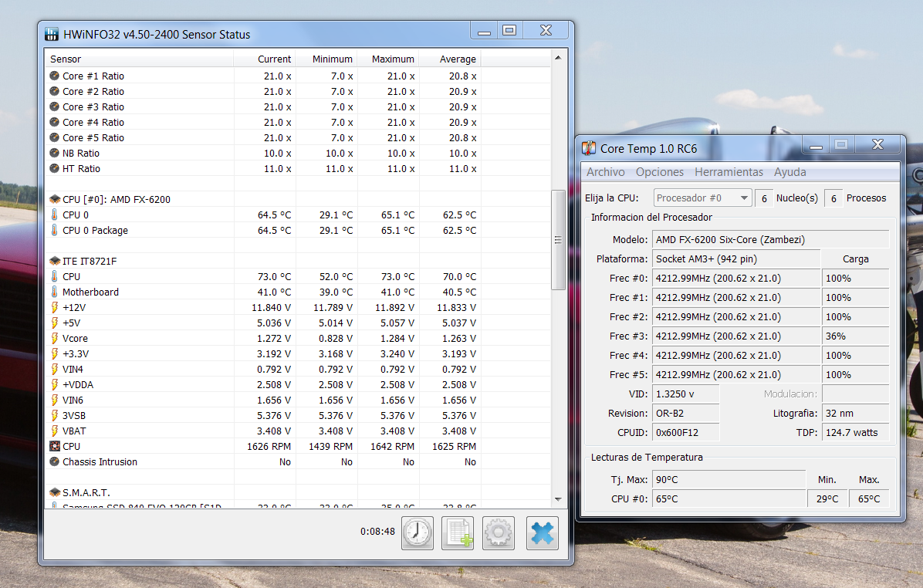Click the sensor list scroll up arrow
923x588 pixels.
click(558, 58)
